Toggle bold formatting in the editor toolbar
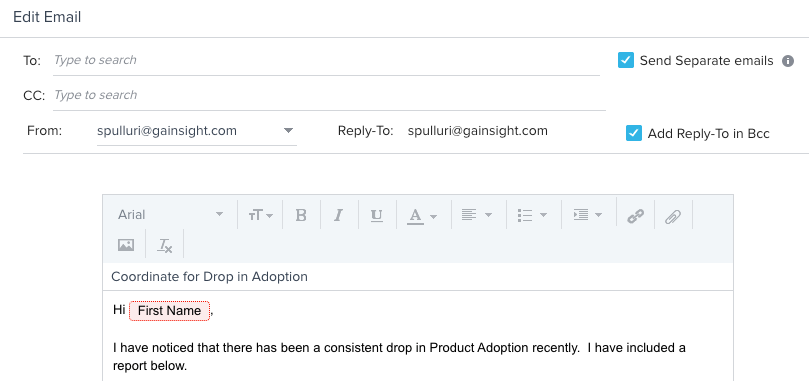The width and height of the screenshot is (809, 381). tap(301, 215)
